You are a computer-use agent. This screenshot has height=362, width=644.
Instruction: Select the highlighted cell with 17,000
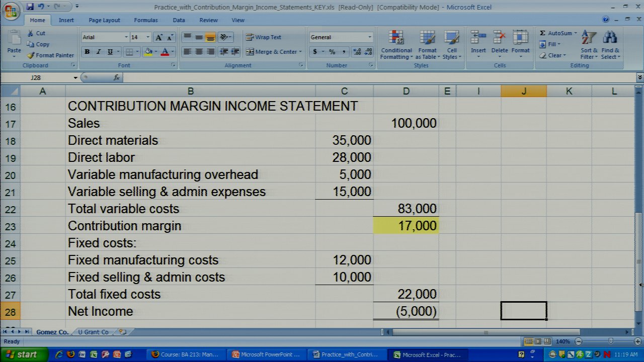(406, 226)
